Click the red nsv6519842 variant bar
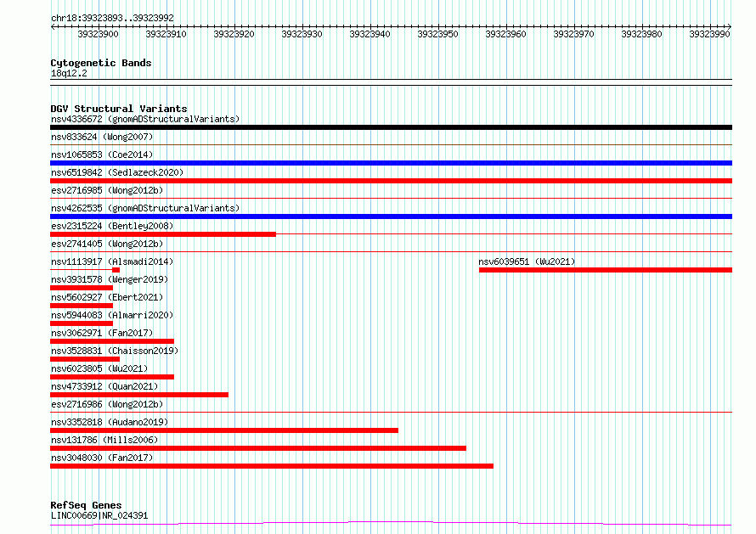 tap(391, 181)
